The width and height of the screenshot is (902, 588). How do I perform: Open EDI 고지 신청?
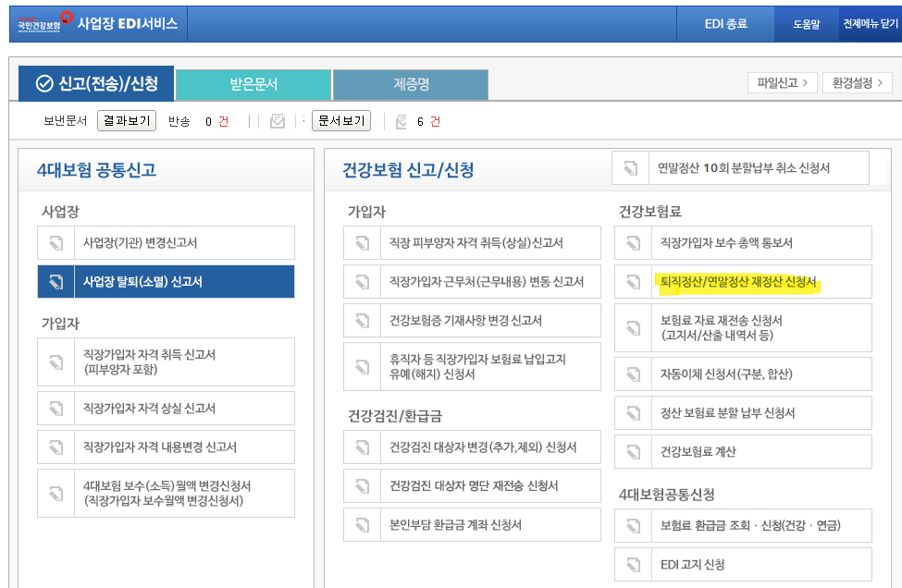point(743,565)
